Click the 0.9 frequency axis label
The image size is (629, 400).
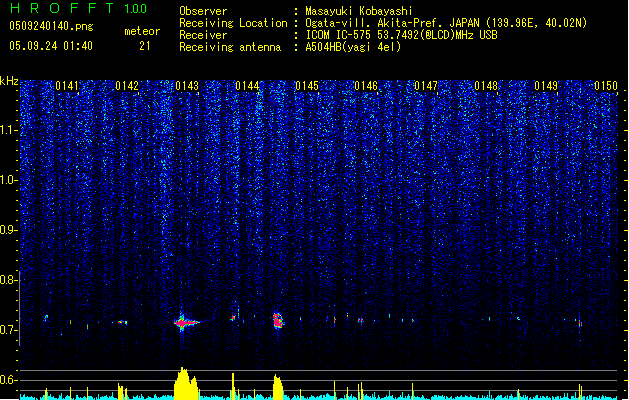click(x=9, y=230)
